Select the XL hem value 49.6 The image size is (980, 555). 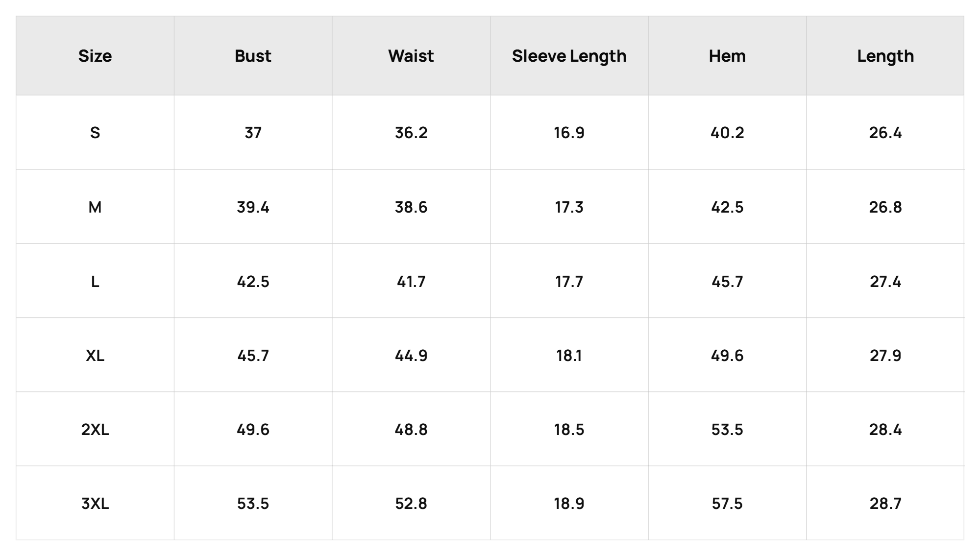tap(727, 356)
